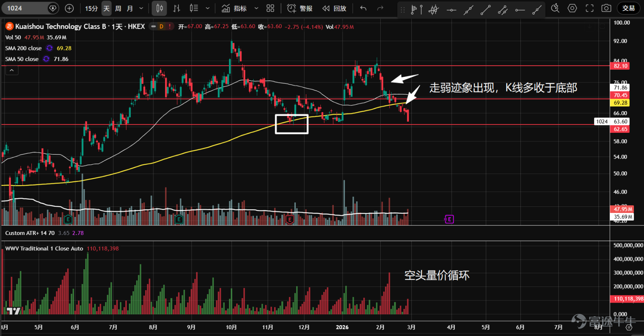This screenshot has width=644, height=336.
Task: Open the indicator templates grid icon
Action: click(270, 8)
